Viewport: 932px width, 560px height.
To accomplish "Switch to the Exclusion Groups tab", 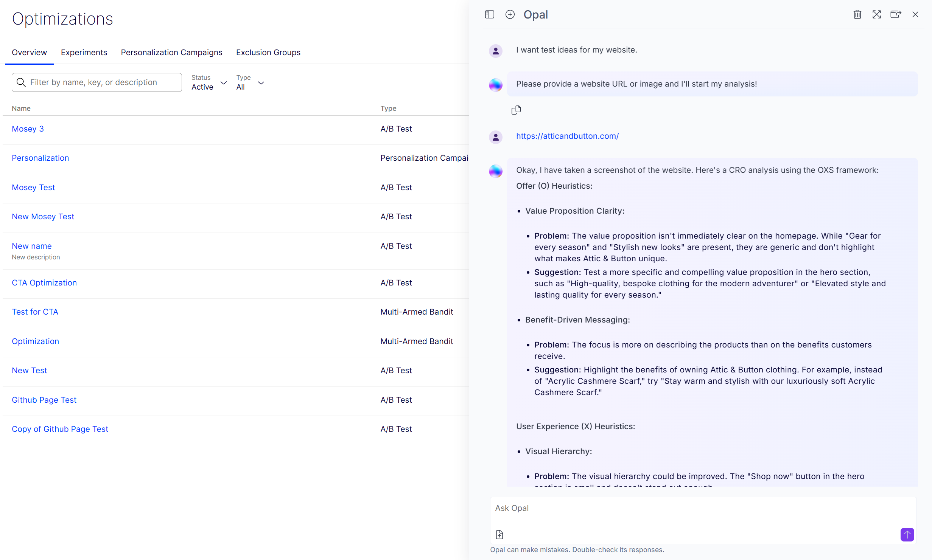I will click(268, 52).
